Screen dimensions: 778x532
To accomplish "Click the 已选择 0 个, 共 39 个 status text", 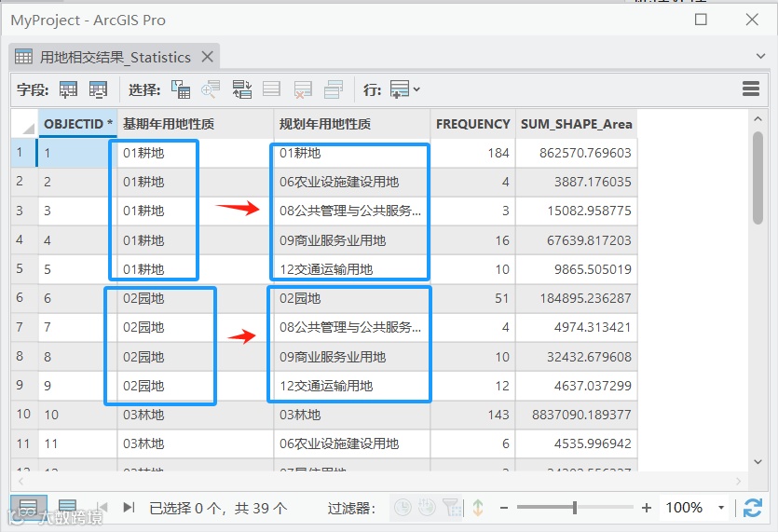I will [218, 508].
